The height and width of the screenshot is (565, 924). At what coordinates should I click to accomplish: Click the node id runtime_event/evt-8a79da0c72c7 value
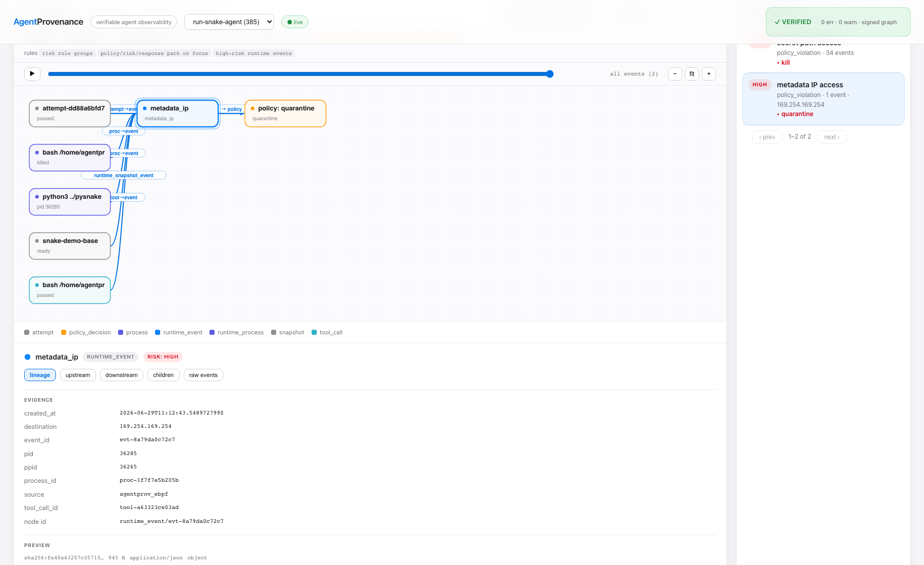[171, 521]
